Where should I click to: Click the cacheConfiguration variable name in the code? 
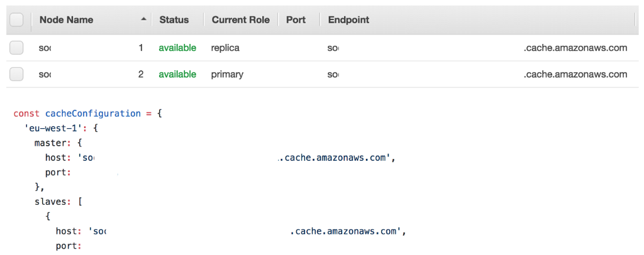pyautogui.click(x=93, y=114)
